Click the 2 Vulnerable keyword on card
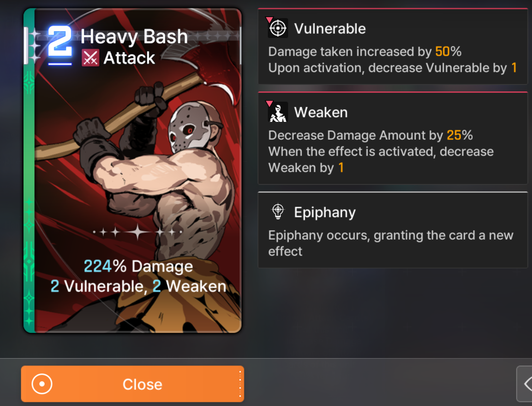Image resolution: width=532 pixels, height=406 pixels. coord(98,286)
